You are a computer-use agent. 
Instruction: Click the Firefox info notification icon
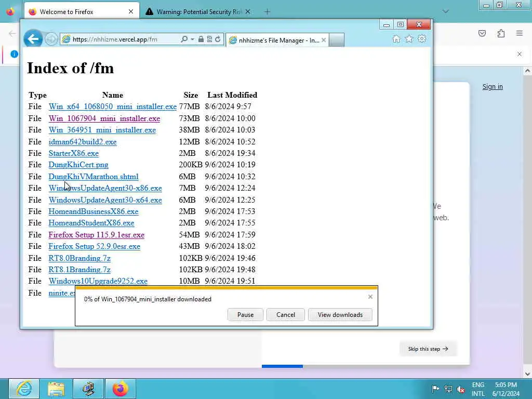14,54
